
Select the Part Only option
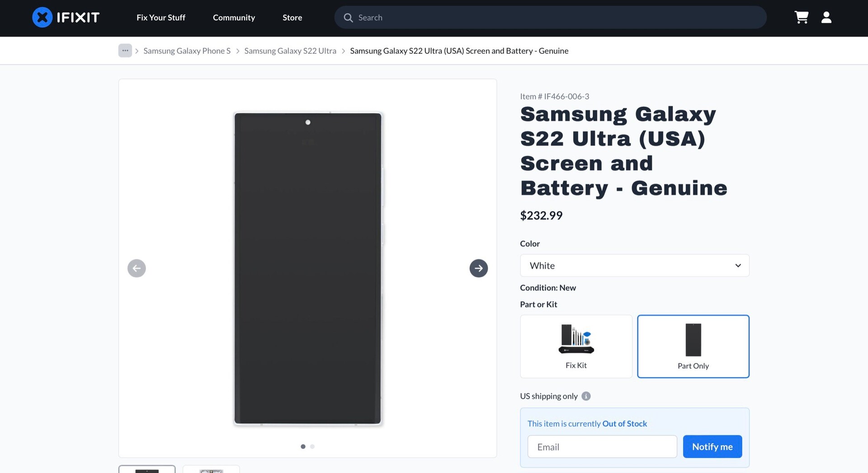coord(693,347)
